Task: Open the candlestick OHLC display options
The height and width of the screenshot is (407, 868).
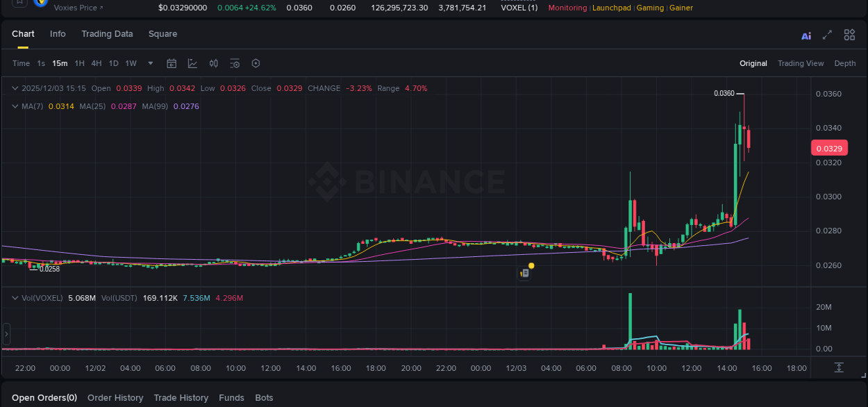Action: coord(213,63)
